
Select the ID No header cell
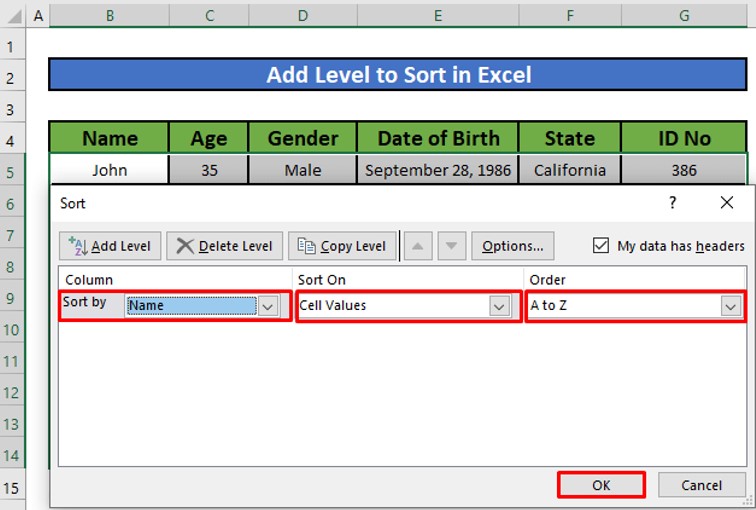pos(684,138)
